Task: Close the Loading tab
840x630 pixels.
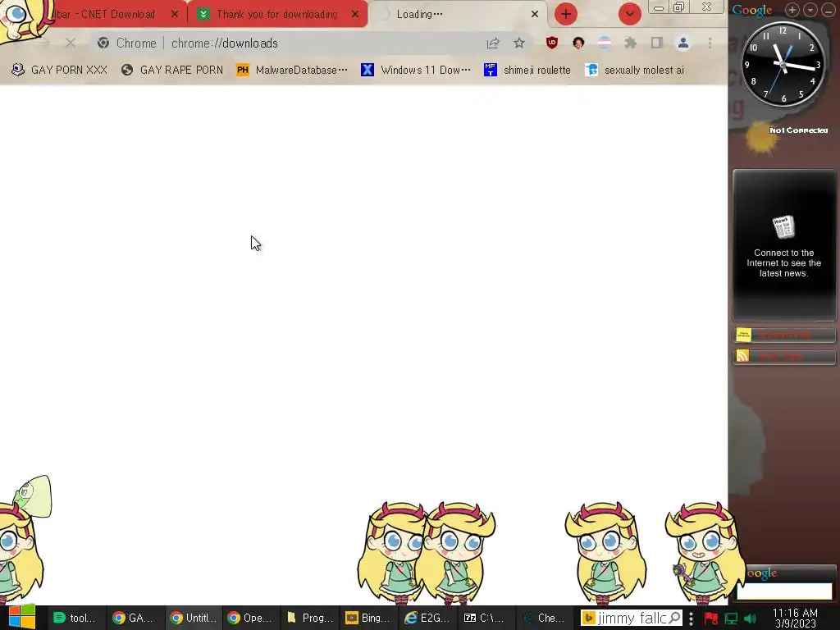Action: (535, 14)
